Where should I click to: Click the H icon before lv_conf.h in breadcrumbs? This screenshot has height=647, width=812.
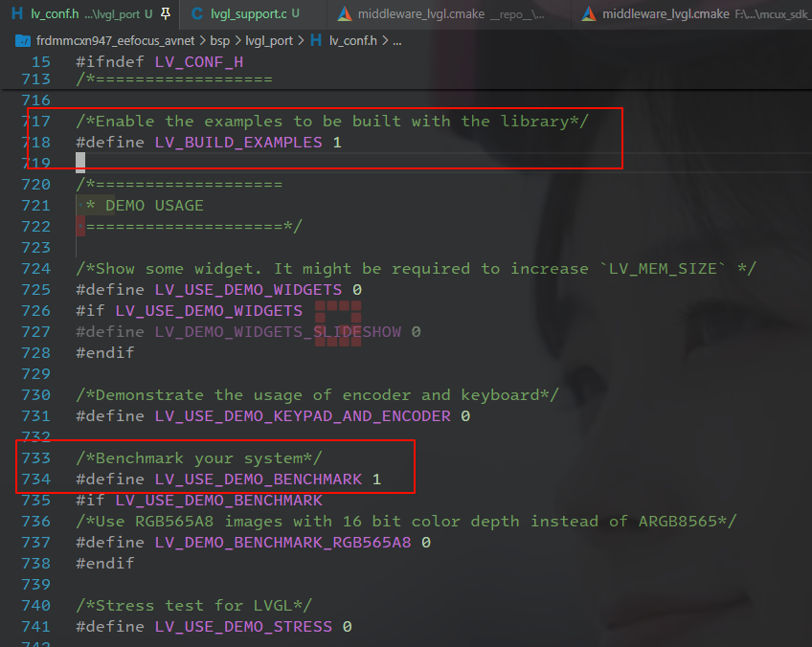click(315, 40)
